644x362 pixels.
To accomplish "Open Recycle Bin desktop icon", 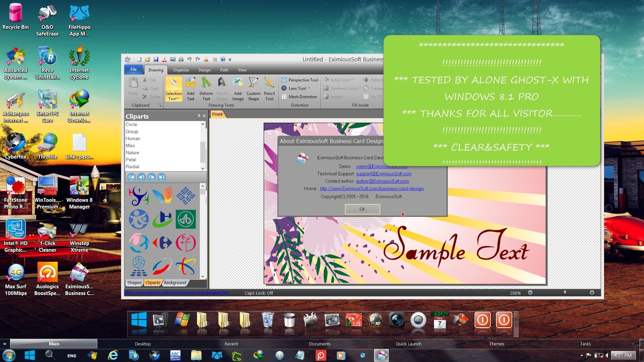I will [x=16, y=16].
